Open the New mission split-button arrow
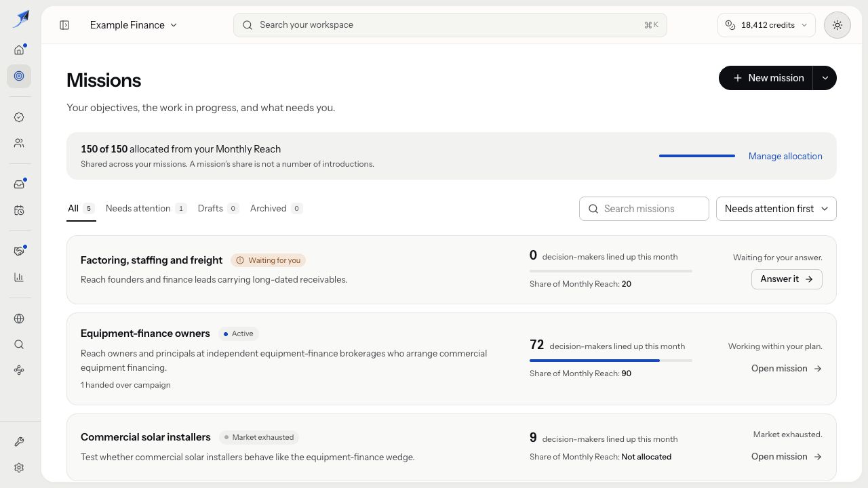Viewport: 868px width, 488px height. [x=825, y=78]
